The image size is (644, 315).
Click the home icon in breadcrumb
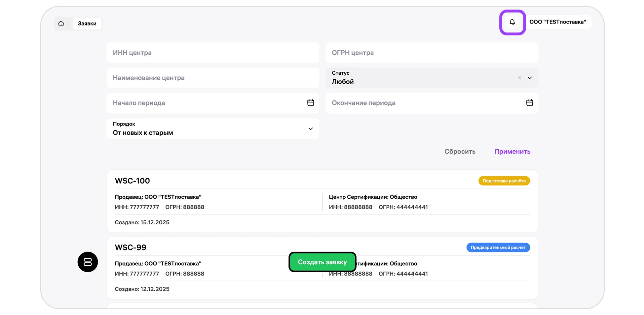click(61, 23)
